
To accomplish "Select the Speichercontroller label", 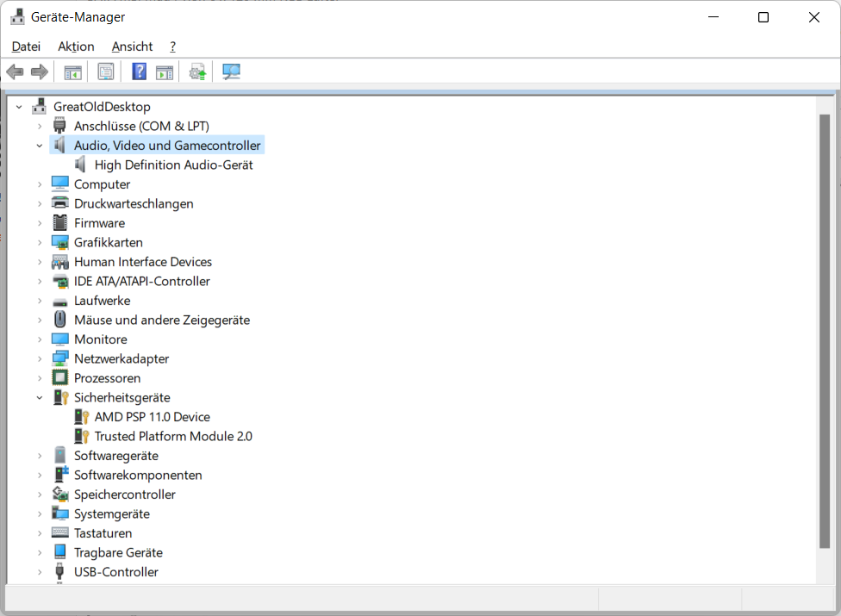I will point(124,495).
